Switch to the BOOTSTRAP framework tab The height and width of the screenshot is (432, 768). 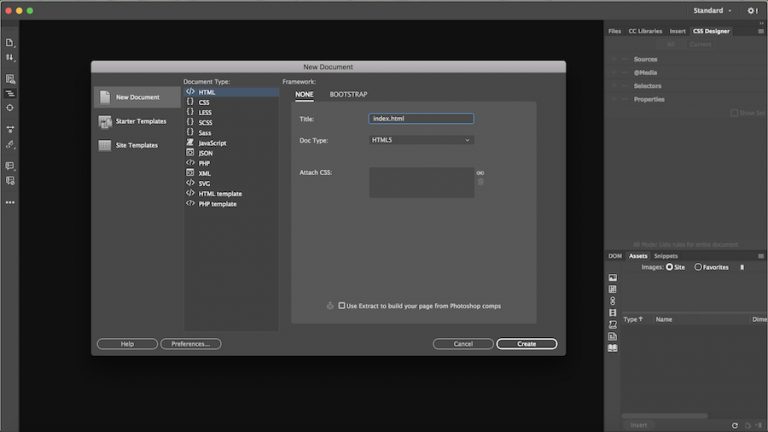pos(348,94)
